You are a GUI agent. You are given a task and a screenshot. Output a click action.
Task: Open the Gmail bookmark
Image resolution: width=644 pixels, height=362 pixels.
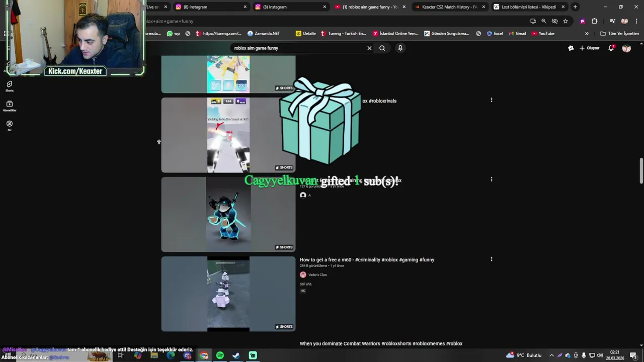(517, 34)
